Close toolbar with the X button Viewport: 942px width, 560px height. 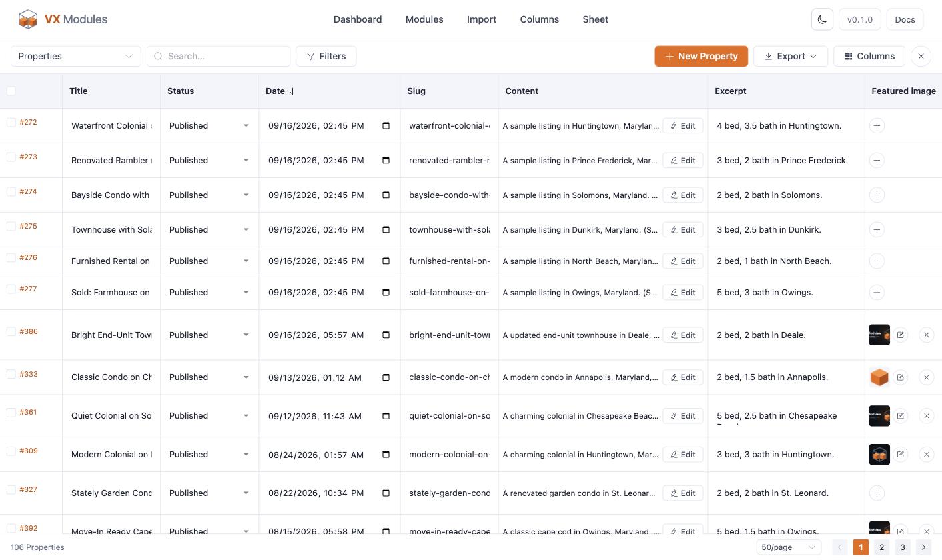click(921, 56)
